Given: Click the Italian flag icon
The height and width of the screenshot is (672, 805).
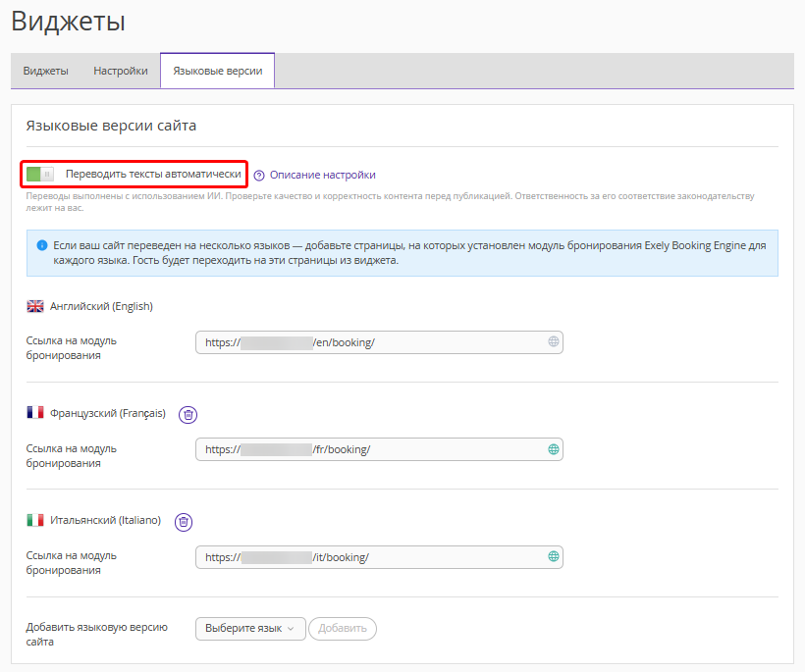Looking at the screenshot, I should (35, 520).
